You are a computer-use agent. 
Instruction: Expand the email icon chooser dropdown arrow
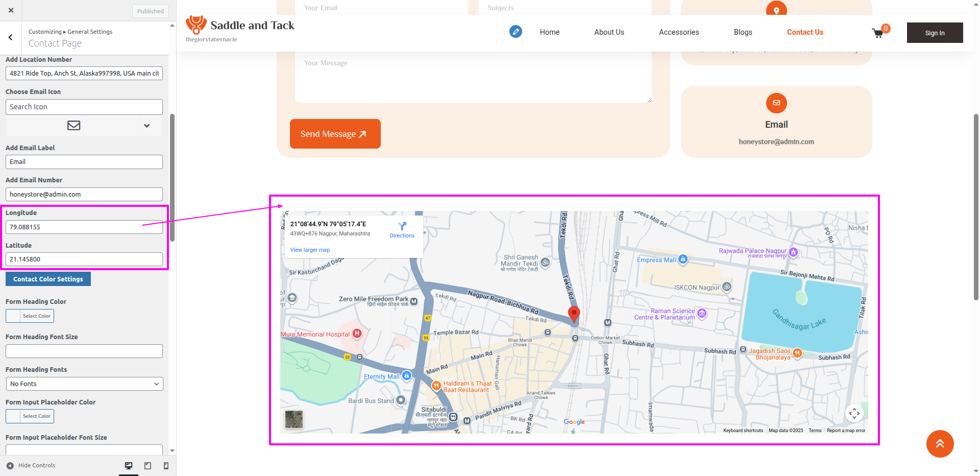coord(147,126)
